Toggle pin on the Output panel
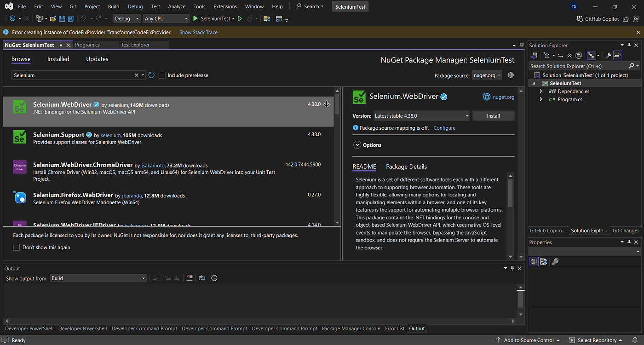The image size is (644, 345). (x=512, y=268)
